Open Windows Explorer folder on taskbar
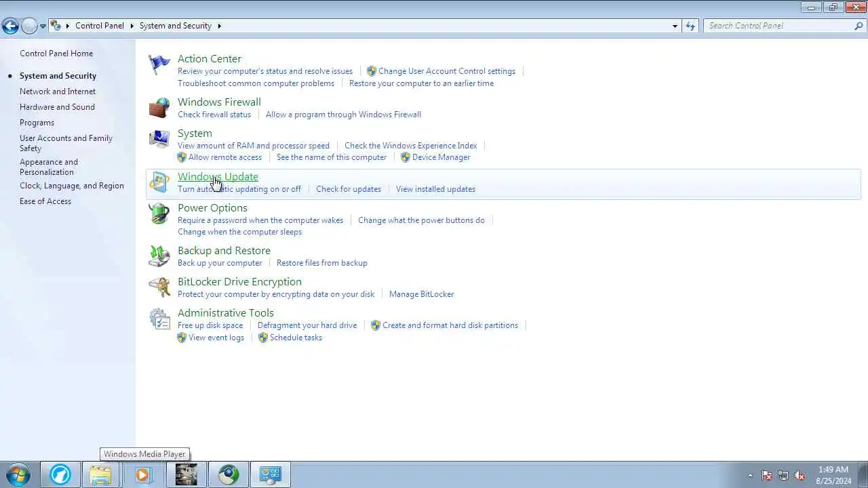 tap(101, 474)
